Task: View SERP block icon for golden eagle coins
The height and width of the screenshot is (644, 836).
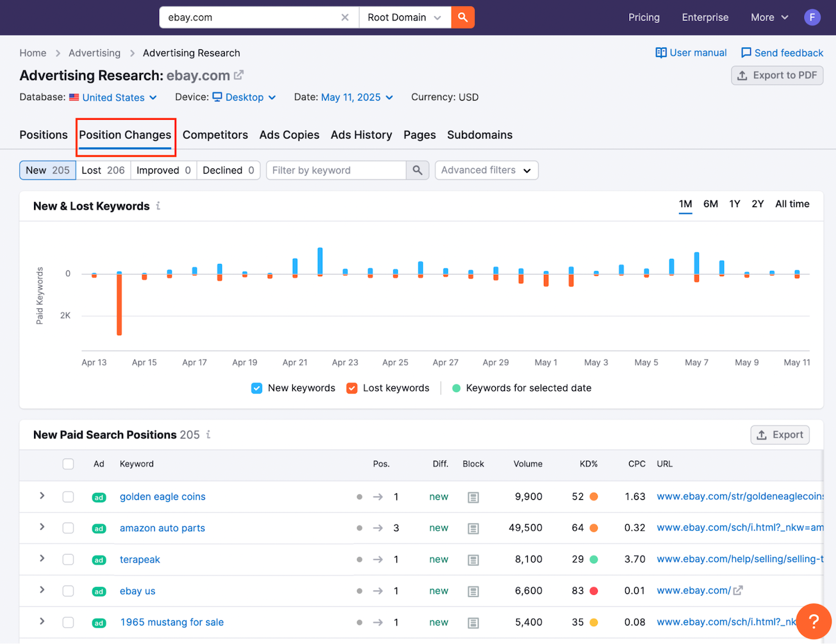Action: 473,497
